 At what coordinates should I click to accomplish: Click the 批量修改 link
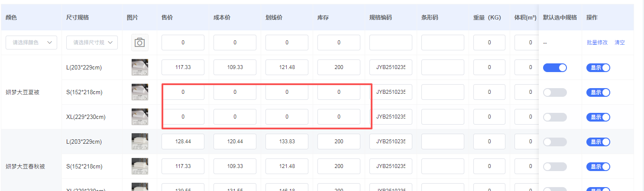[597, 43]
